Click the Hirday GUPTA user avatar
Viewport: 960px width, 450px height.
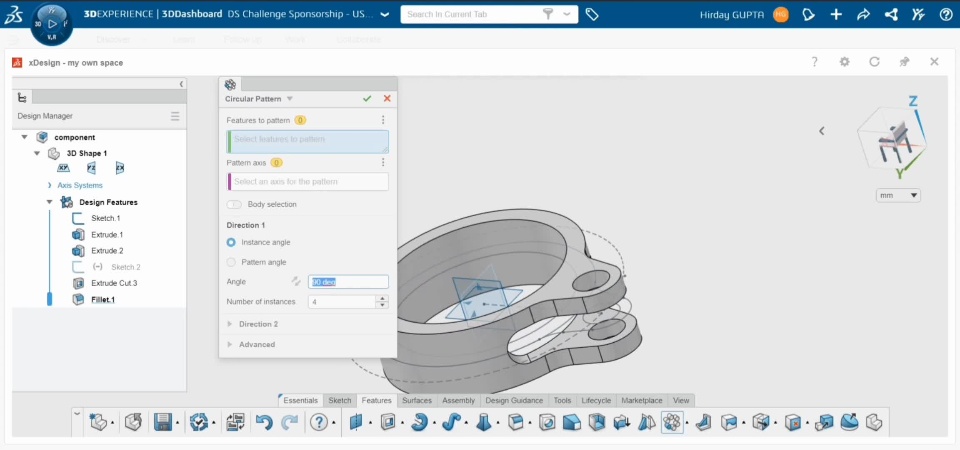781,15
